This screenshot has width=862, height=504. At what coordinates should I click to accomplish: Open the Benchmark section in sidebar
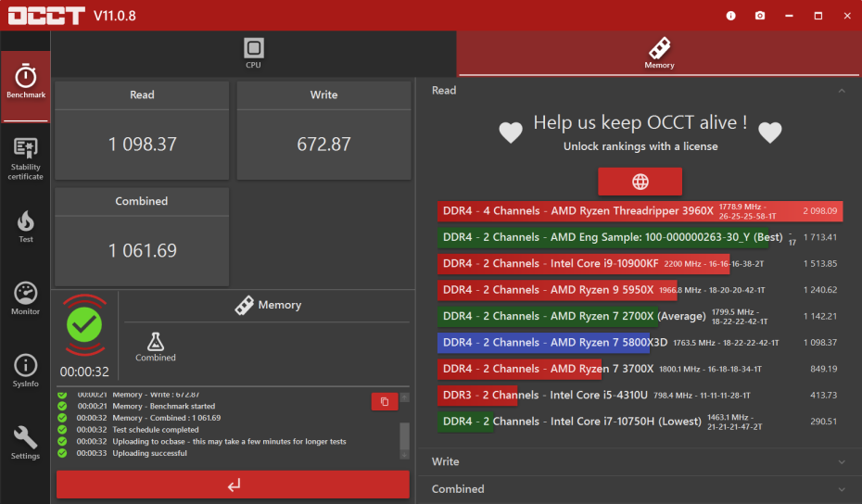click(25, 85)
